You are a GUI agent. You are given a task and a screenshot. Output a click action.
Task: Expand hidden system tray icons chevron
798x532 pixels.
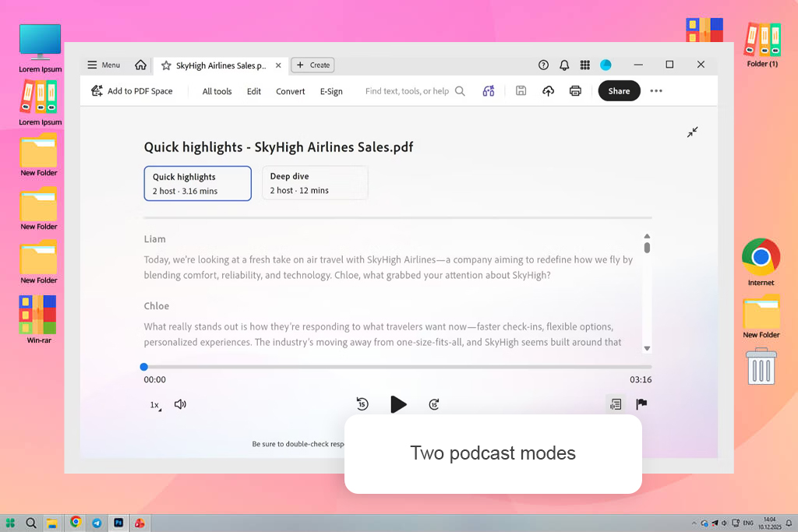pyautogui.click(x=694, y=523)
